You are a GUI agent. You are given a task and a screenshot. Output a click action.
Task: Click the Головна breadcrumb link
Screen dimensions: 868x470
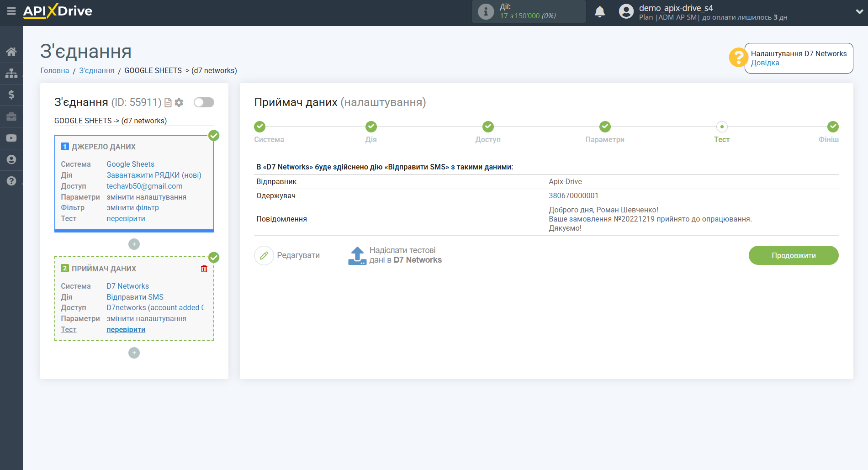(55, 70)
